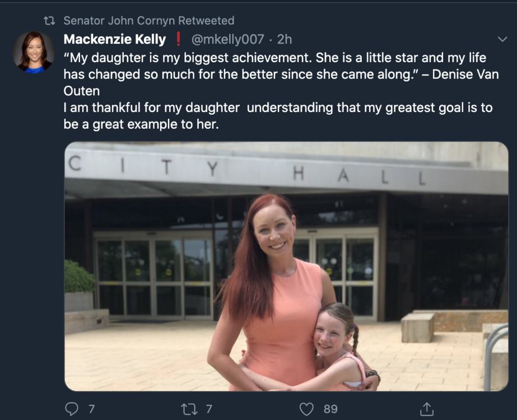Screen dimensions: 517x420
Task: Retweet this tweet using the retweet icon
Action: [x=188, y=409]
